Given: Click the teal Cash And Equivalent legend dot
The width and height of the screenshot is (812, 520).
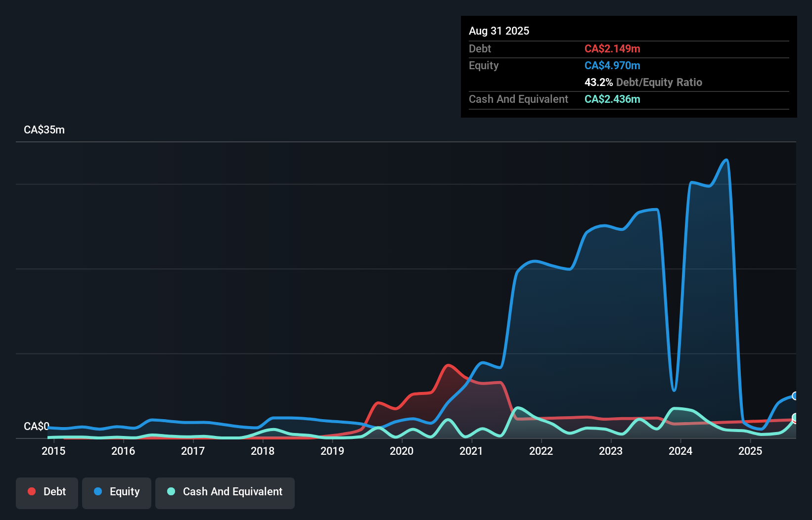Looking at the screenshot, I should coord(171,491).
